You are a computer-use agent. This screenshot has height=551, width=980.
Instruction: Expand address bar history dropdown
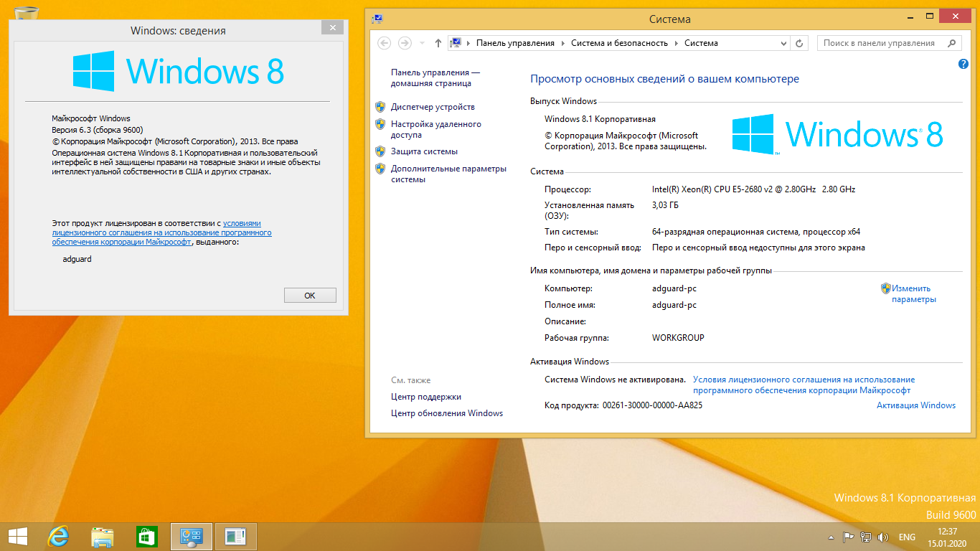783,43
